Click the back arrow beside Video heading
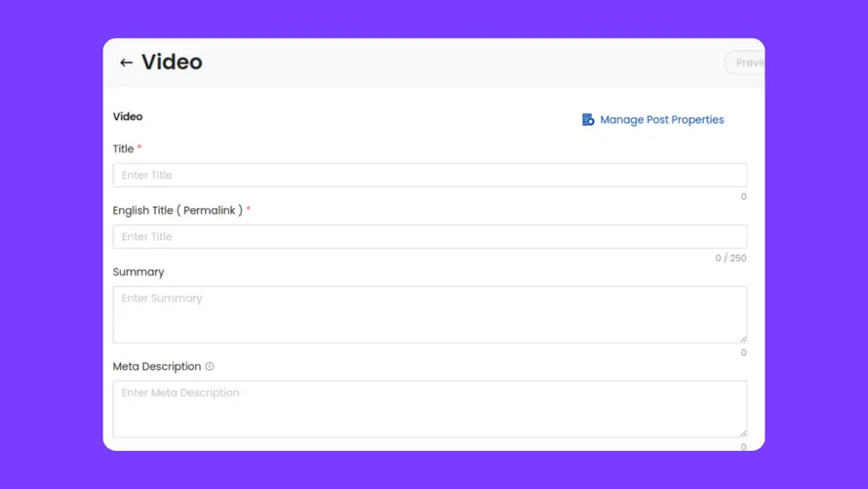 [126, 62]
